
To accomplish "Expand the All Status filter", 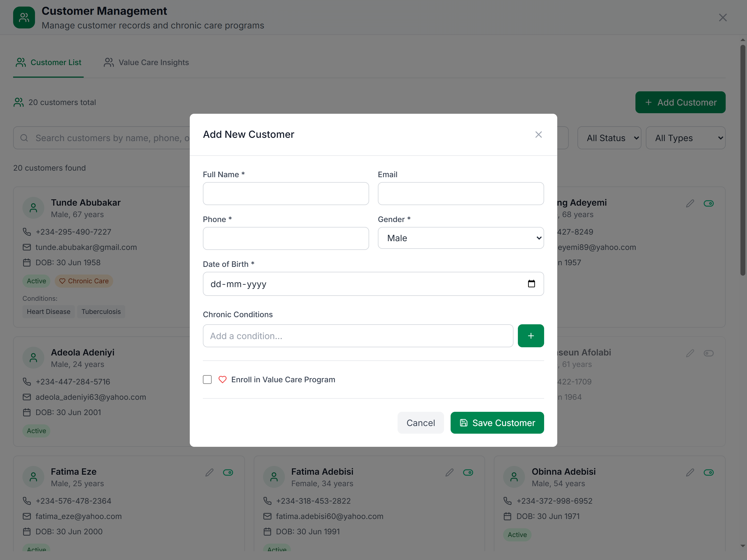I will 609,138.
